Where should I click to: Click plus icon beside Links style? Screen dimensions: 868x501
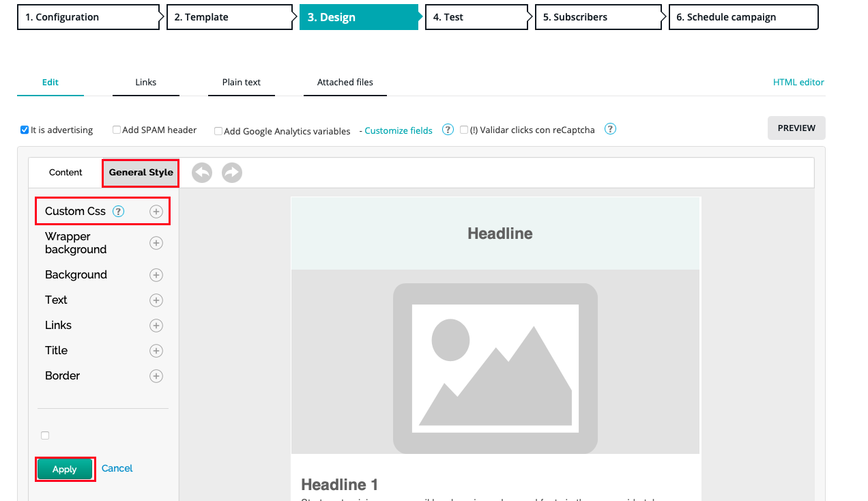coord(156,326)
